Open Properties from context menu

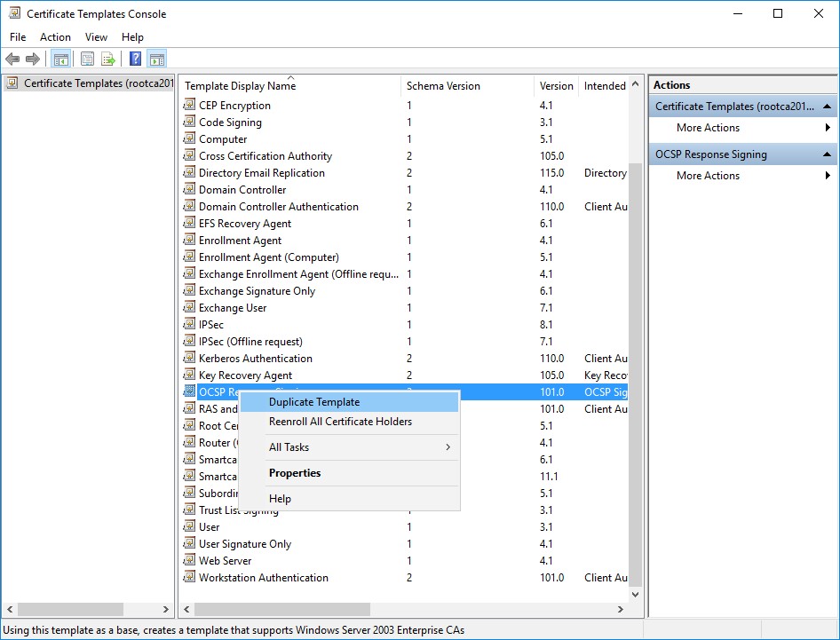349,473
